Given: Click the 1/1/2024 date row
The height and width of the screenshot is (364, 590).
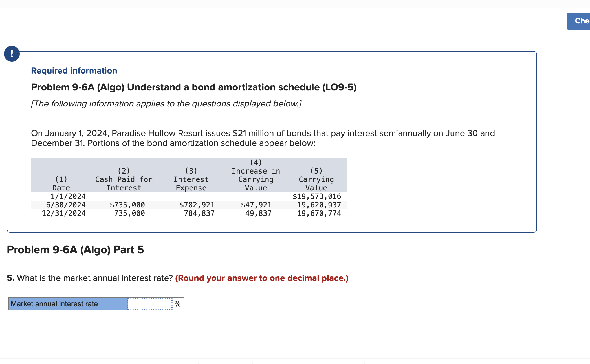Looking at the screenshot, I should coord(68,196).
